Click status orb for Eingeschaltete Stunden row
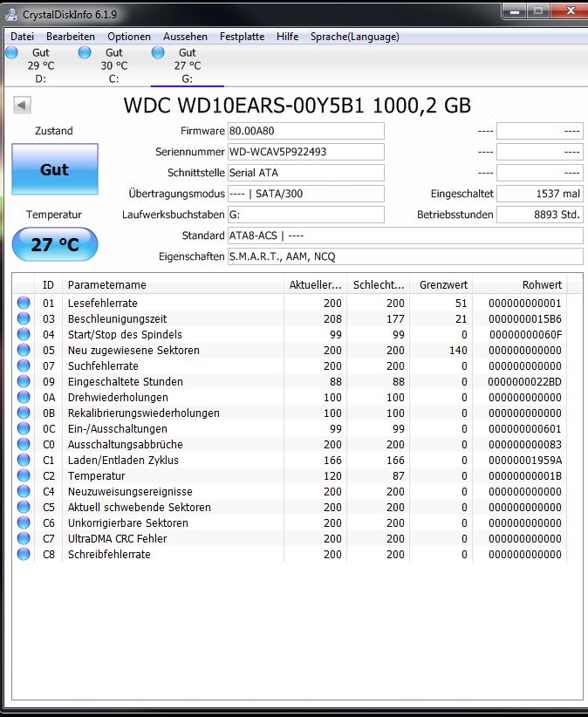Screen dimensions: 588x717 24,381
